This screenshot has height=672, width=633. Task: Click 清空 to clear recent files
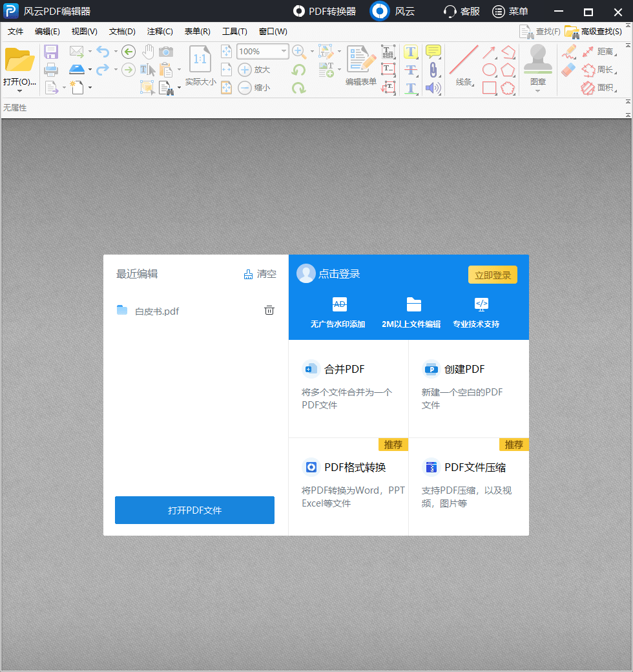pos(260,274)
